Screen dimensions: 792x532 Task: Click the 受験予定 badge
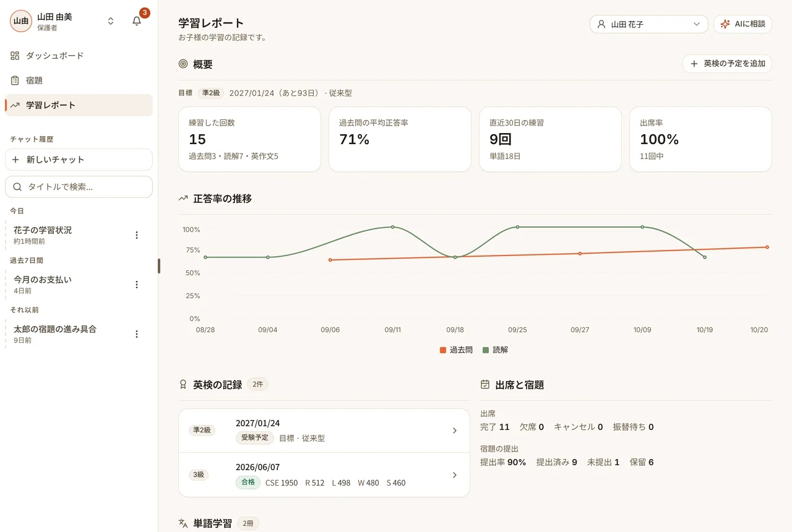pyautogui.click(x=255, y=438)
